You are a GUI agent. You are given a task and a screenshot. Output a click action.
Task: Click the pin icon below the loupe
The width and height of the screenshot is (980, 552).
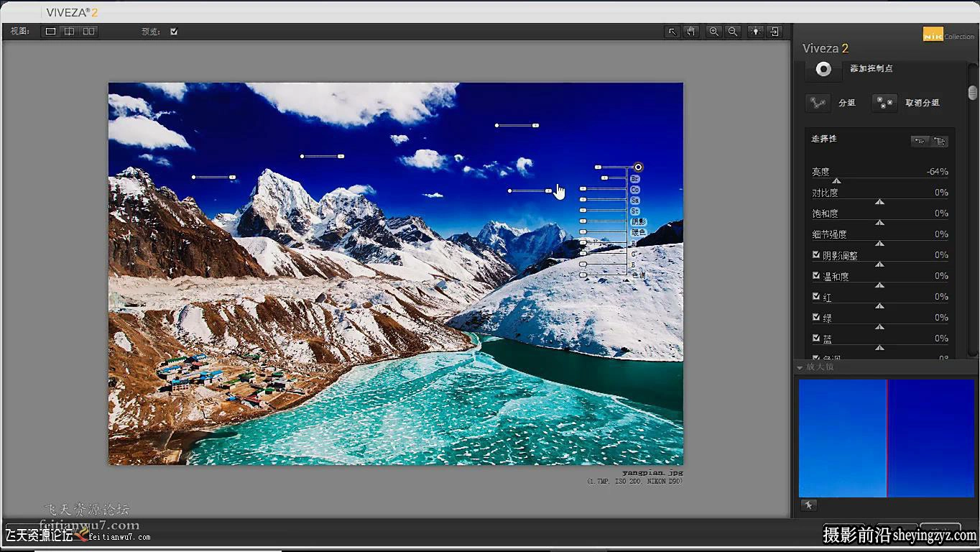[808, 505]
